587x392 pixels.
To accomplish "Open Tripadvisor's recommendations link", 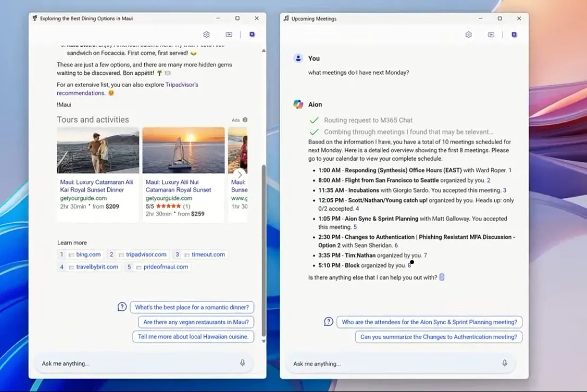I will [x=128, y=89].
